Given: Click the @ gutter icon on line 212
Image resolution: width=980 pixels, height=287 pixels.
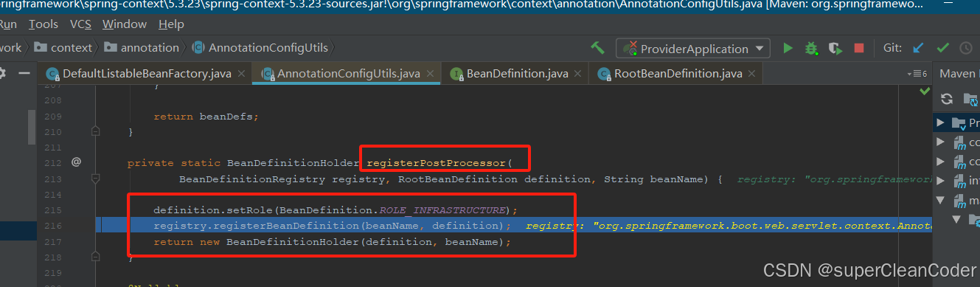Looking at the screenshot, I should point(76,162).
